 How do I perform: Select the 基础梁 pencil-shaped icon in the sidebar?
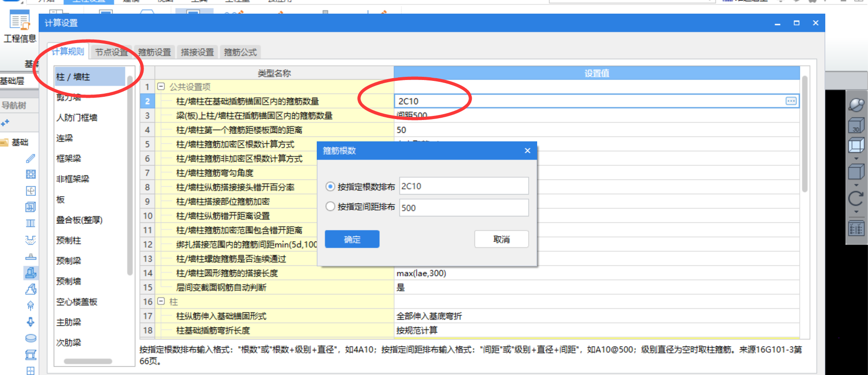click(30, 159)
